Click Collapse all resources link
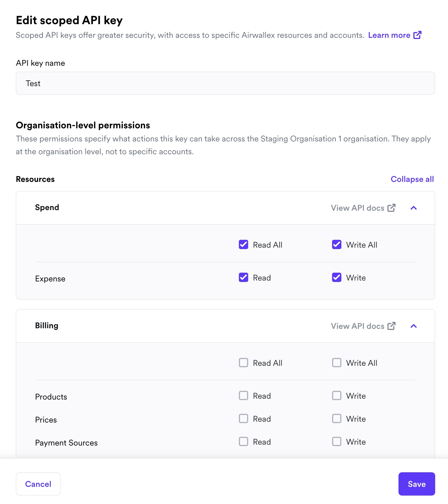This screenshot has height=504, width=448. pos(412,179)
